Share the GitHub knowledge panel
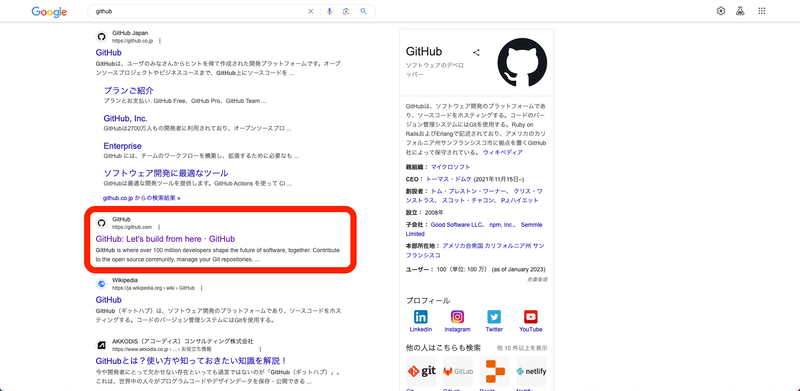Image resolution: width=800 pixels, height=391 pixels. (x=476, y=52)
